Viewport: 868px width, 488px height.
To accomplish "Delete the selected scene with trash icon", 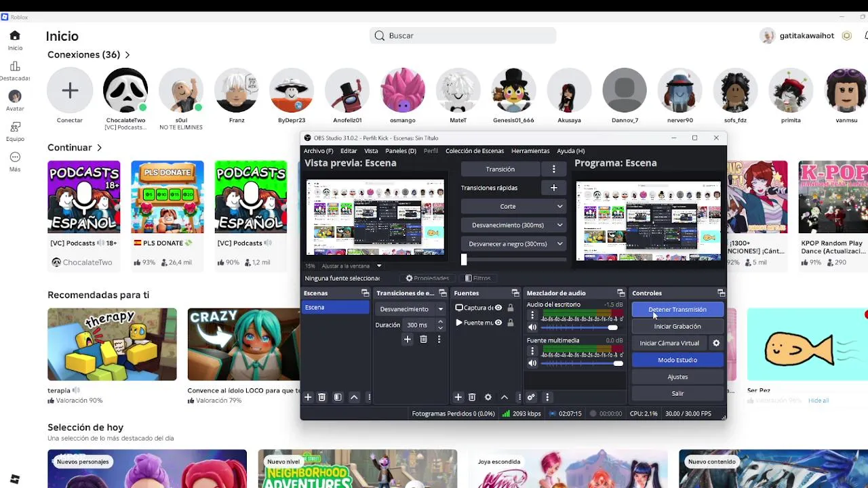I will pyautogui.click(x=322, y=397).
